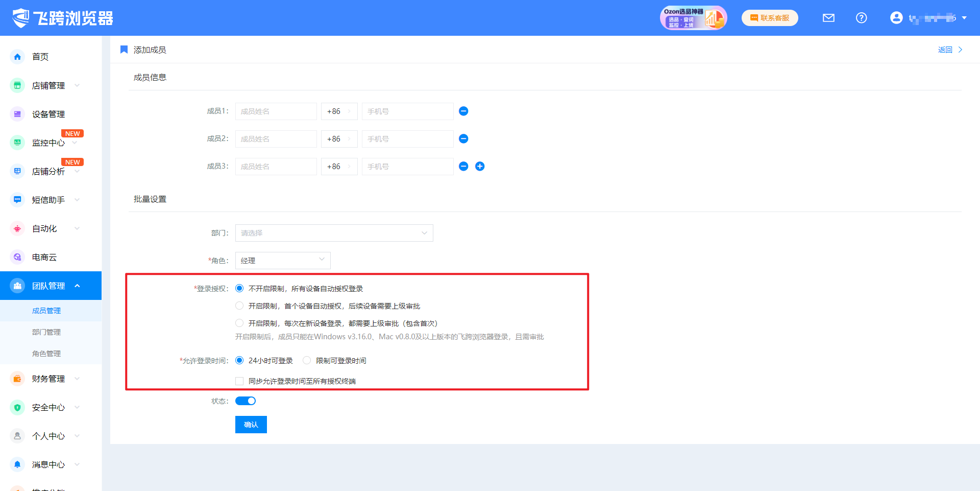Open 部门管理 in the sidebar submenu

46,332
